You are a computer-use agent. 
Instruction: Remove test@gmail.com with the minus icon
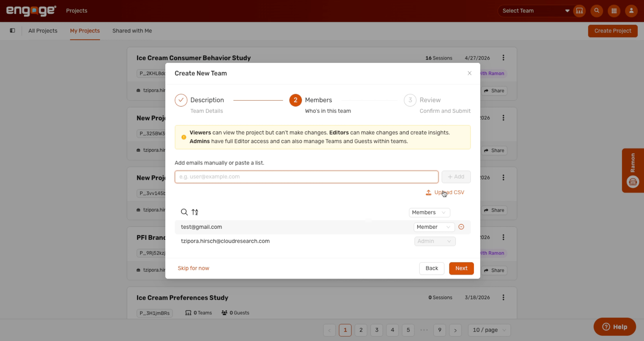coord(461,227)
